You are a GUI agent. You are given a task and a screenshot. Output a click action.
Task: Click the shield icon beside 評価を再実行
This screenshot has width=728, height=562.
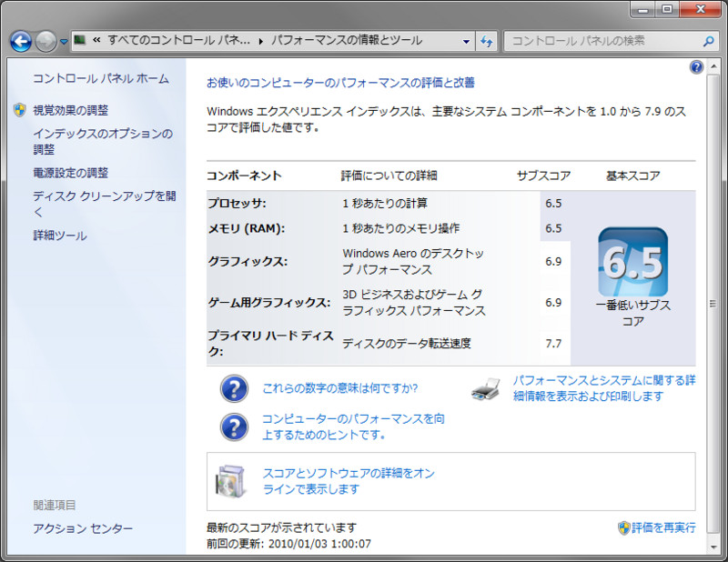[624, 527]
